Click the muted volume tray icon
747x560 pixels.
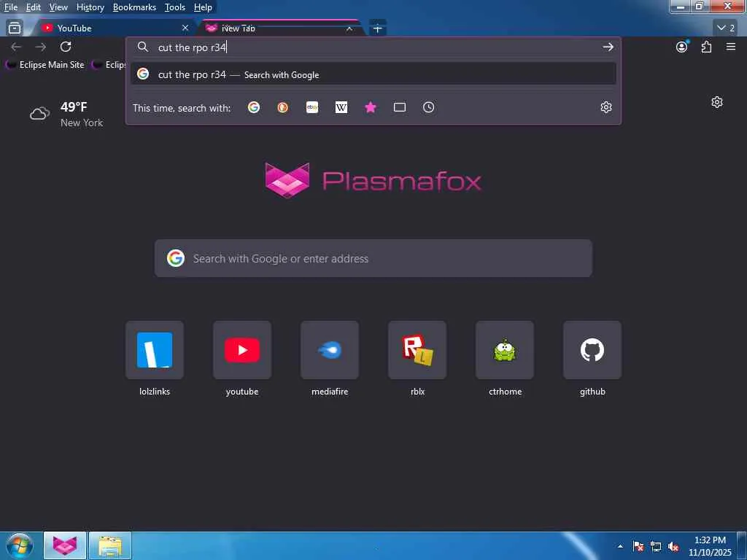pos(673,546)
